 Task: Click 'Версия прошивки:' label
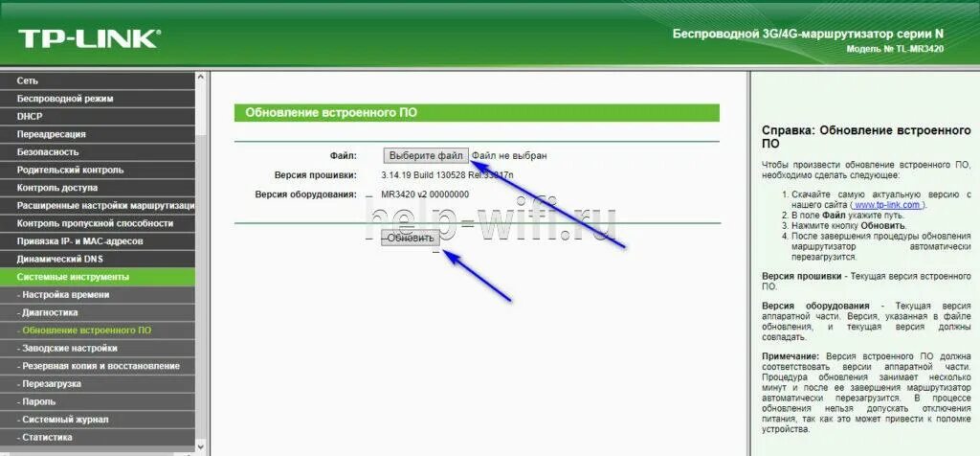tap(316, 175)
